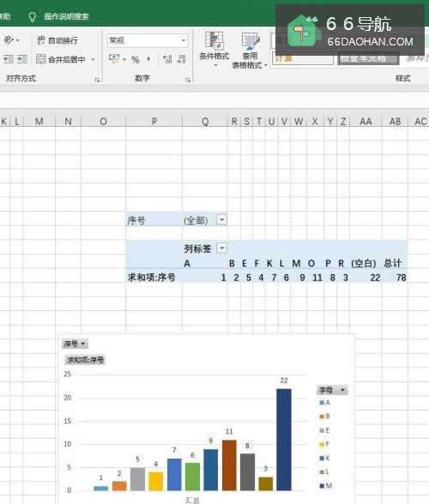429x504 pixels.
Task: Select column header P
Action: click(154, 121)
